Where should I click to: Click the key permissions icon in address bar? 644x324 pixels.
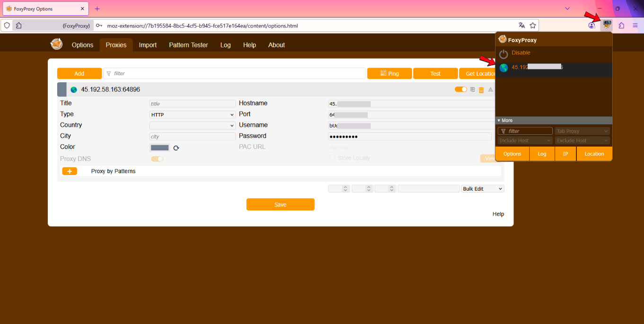click(99, 26)
